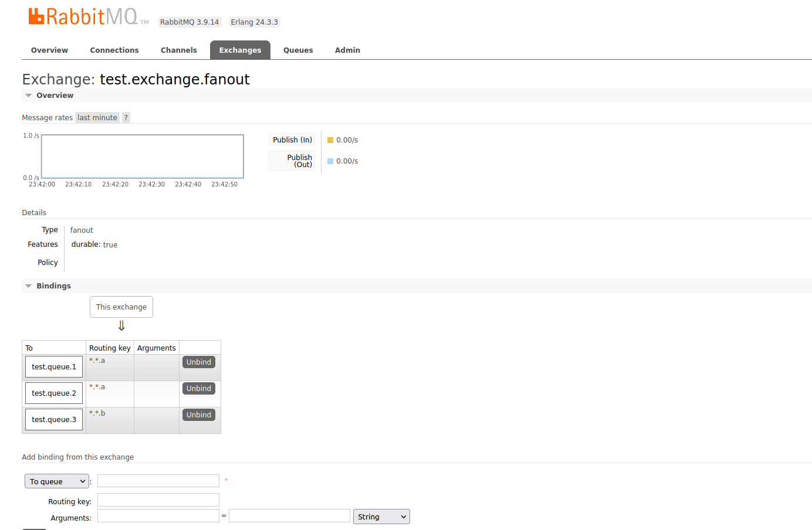Viewport: 812px width, 530px height.
Task: Click the 'durable: true' feature text
Action: (x=94, y=245)
